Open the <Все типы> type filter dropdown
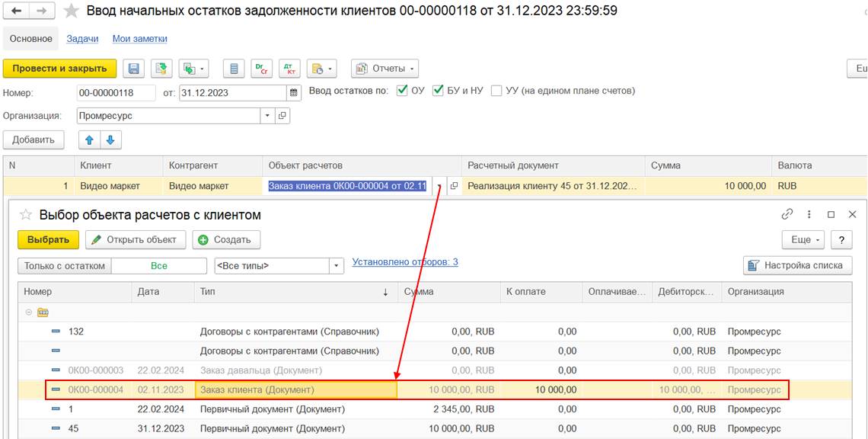This screenshot has width=868, height=439. 337,266
